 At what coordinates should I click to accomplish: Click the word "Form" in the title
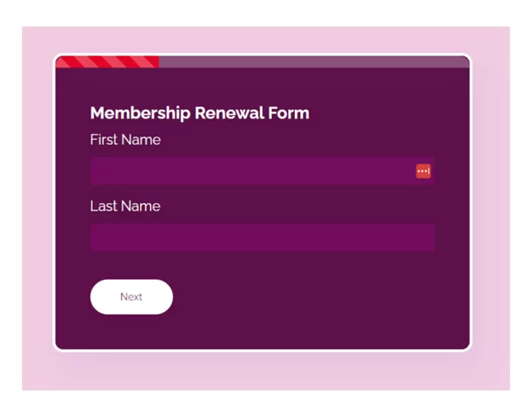click(290, 113)
